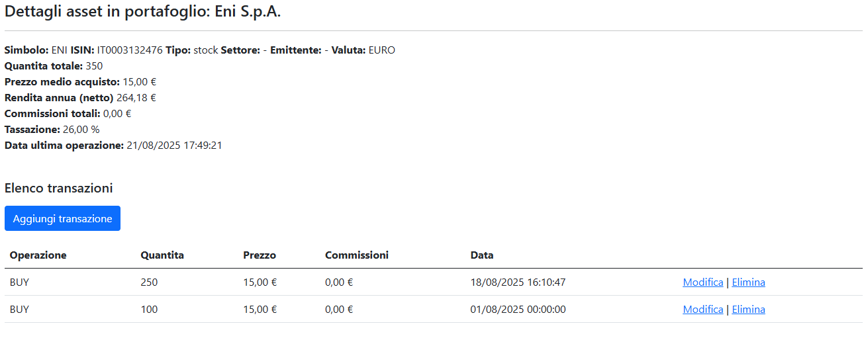Viewport: 868px width, 342px height.
Task: Select the Commissioni column header
Action: coord(356,255)
